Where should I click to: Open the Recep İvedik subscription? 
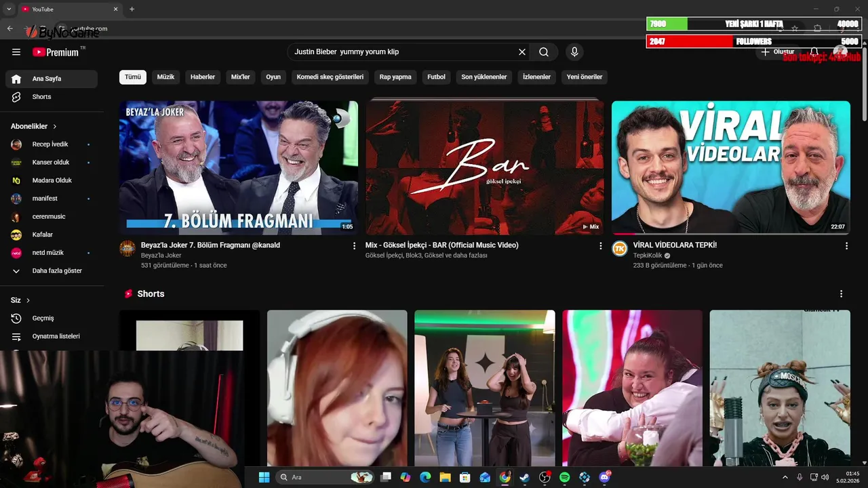tap(52, 144)
